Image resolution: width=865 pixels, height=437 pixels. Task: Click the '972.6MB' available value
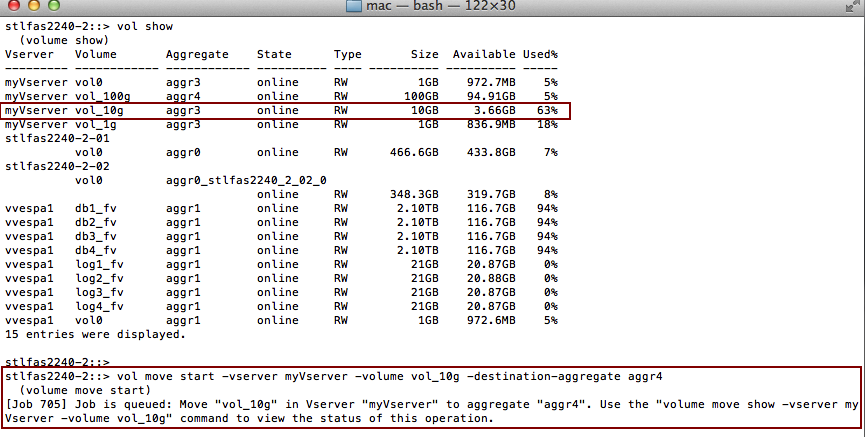pyautogui.click(x=492, y=321)
